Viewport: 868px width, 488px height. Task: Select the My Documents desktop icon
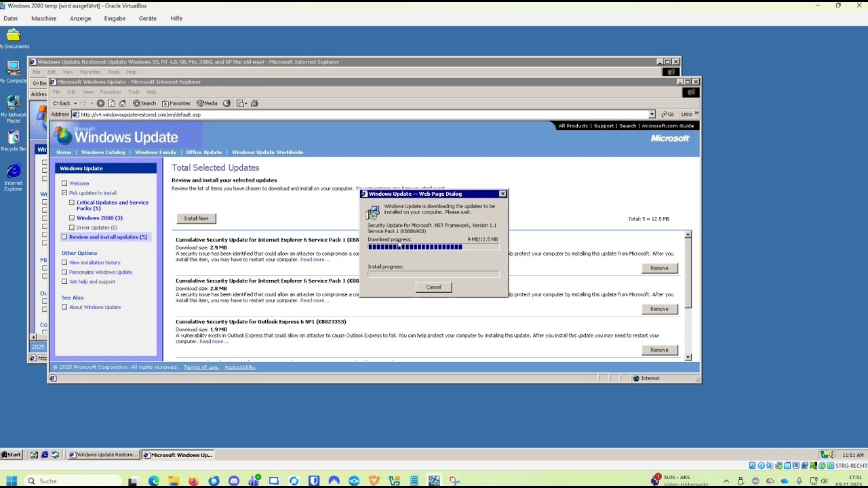coord(14,38)
